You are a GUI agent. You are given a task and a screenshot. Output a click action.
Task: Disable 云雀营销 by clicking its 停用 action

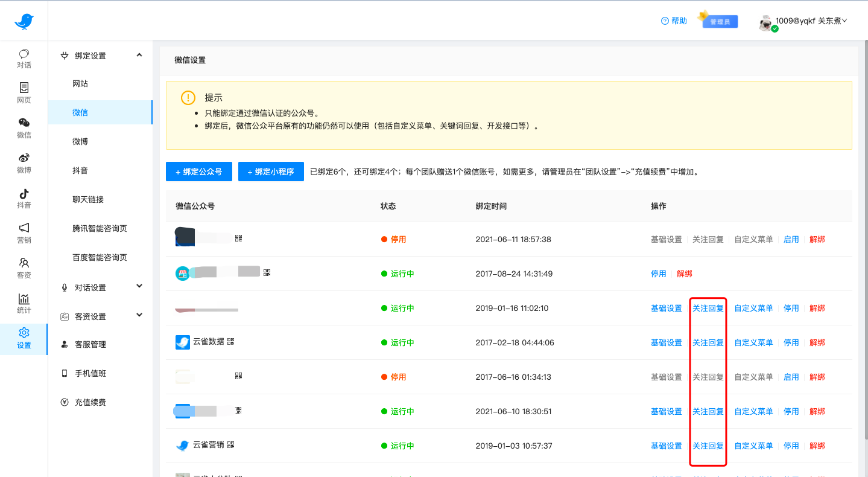tap(791, 445)
